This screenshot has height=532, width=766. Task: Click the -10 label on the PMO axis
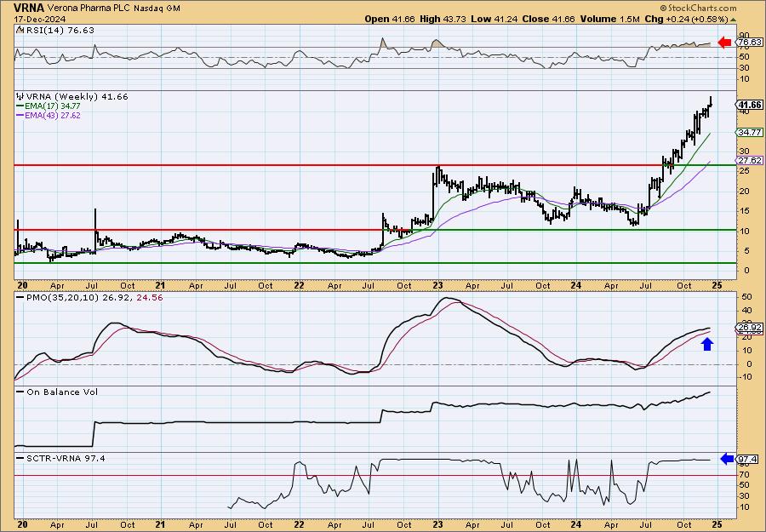[x=745, y=376]
